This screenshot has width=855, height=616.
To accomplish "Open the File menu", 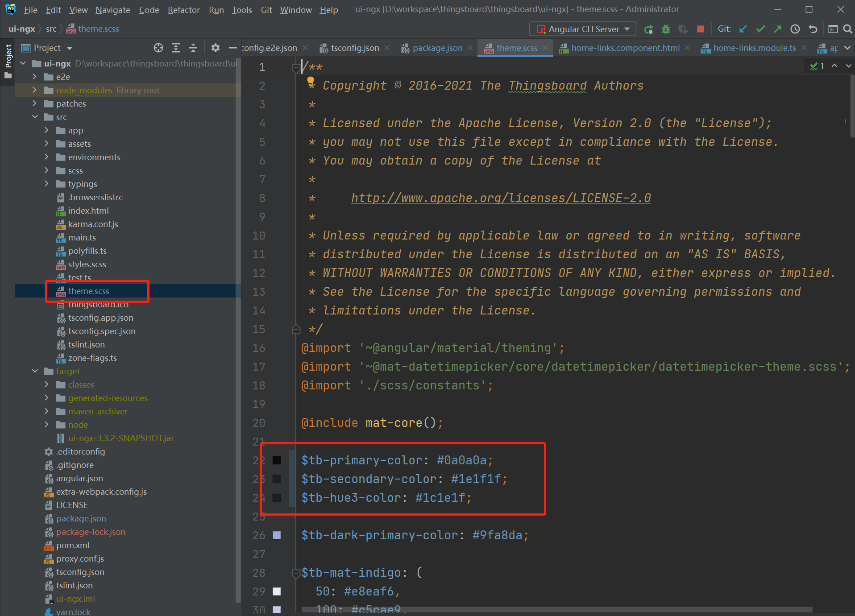I will 30,9.
